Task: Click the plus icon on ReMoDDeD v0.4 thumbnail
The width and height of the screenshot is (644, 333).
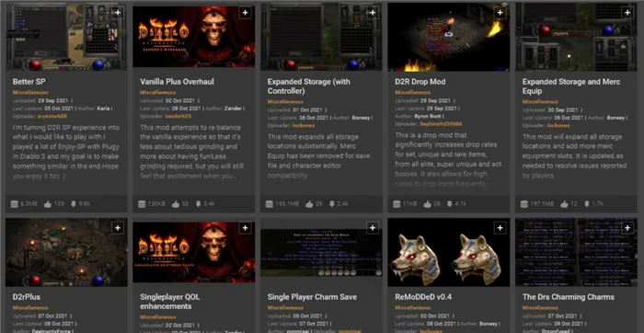Action: [500, 228]
